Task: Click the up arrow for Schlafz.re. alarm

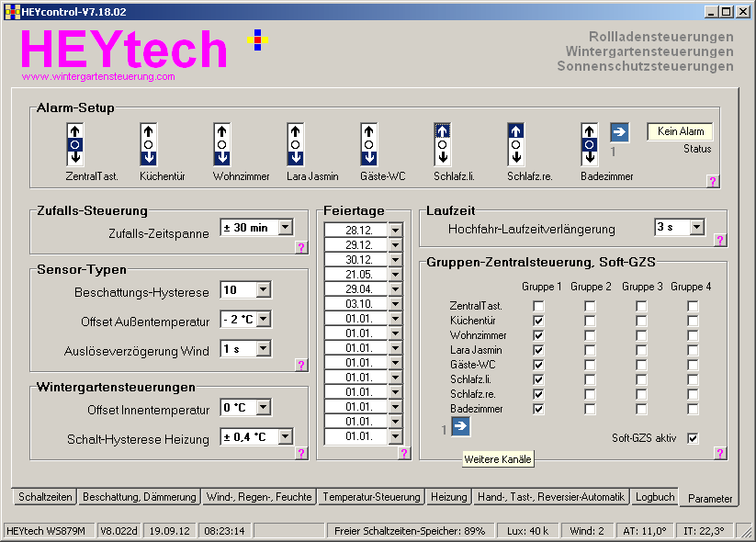Action: (x=516, y=131)
